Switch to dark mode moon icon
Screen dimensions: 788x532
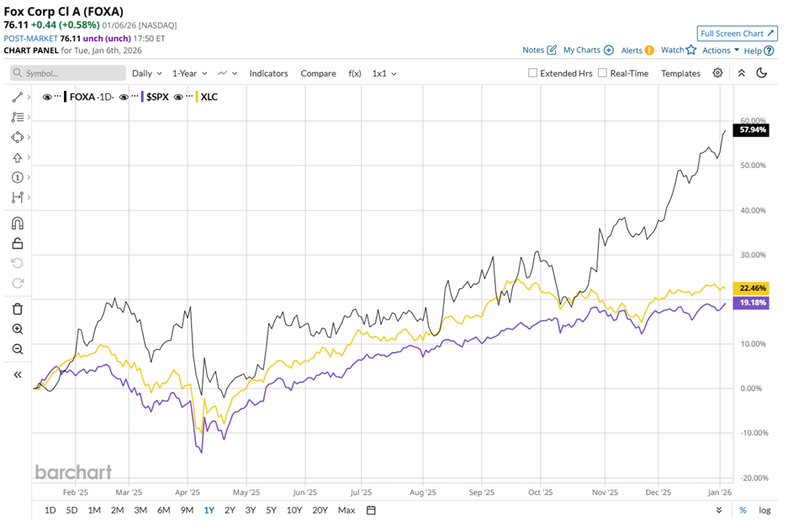click(762, 73)
